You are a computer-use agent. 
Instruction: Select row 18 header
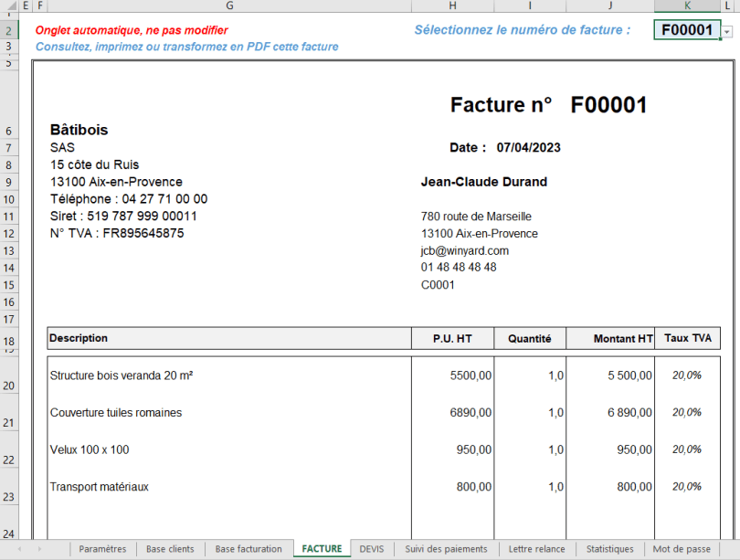8,338
